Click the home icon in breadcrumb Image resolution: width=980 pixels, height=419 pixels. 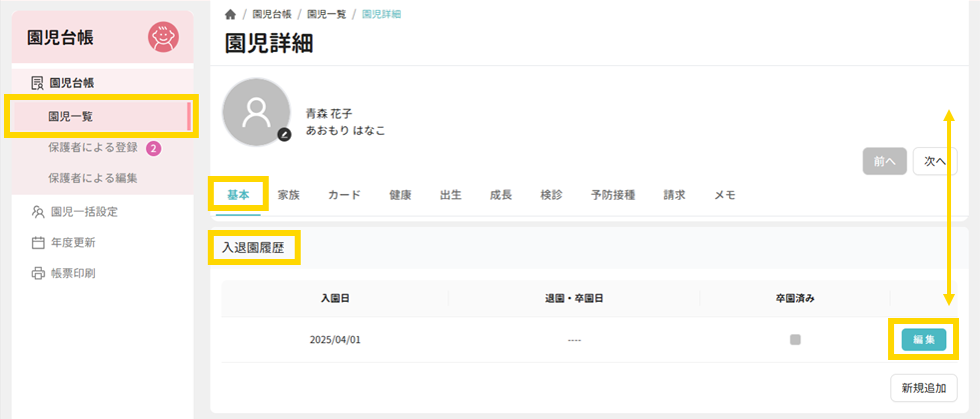(231, 14)
